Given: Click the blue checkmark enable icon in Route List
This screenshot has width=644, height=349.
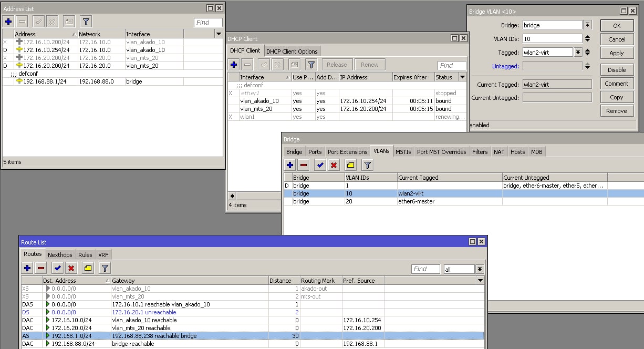Looking at the screenshot, I should pyautogui.click(x=58, y=268).
